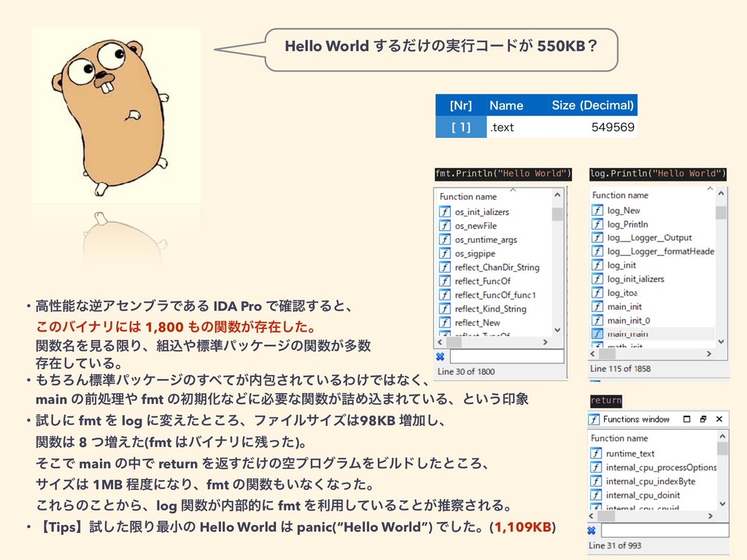747x560 pixels.
Task: Click function icon beside log_New
Action: pos(597,210)
